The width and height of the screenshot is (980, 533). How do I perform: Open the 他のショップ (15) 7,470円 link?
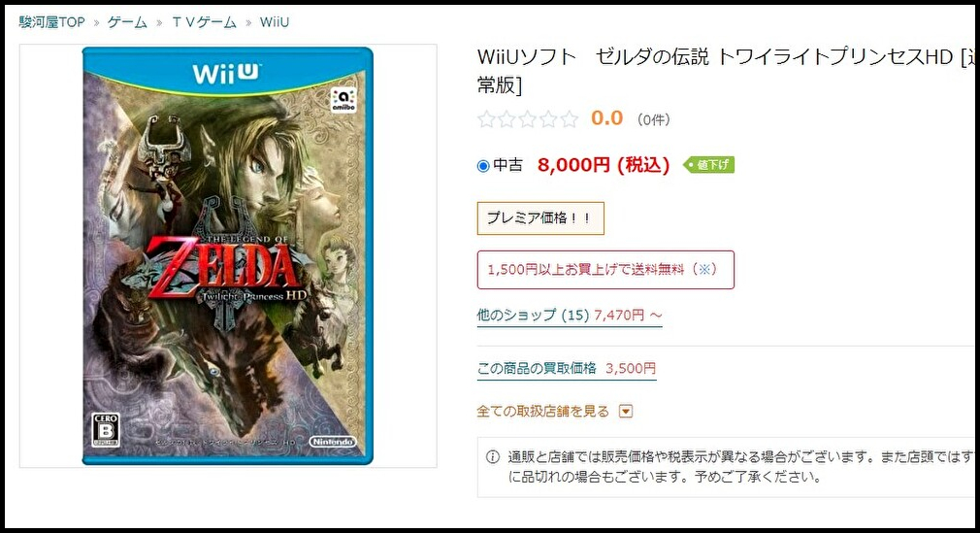pyautogui.click(x=570, y=316)
